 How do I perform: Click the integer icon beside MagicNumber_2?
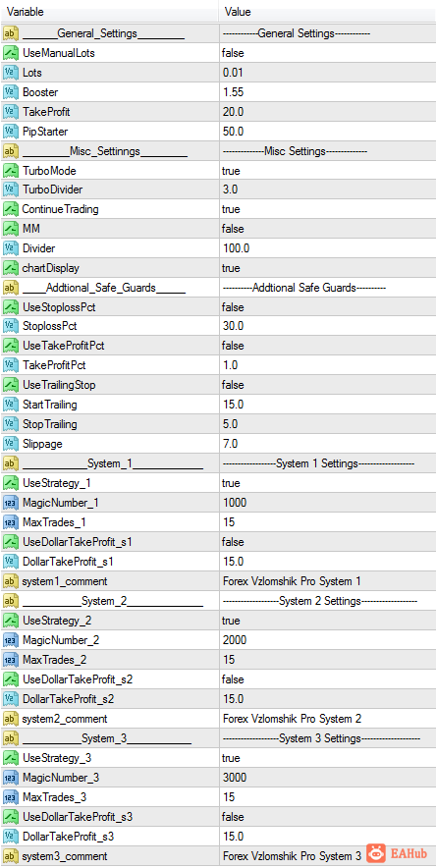click(11, 640)
